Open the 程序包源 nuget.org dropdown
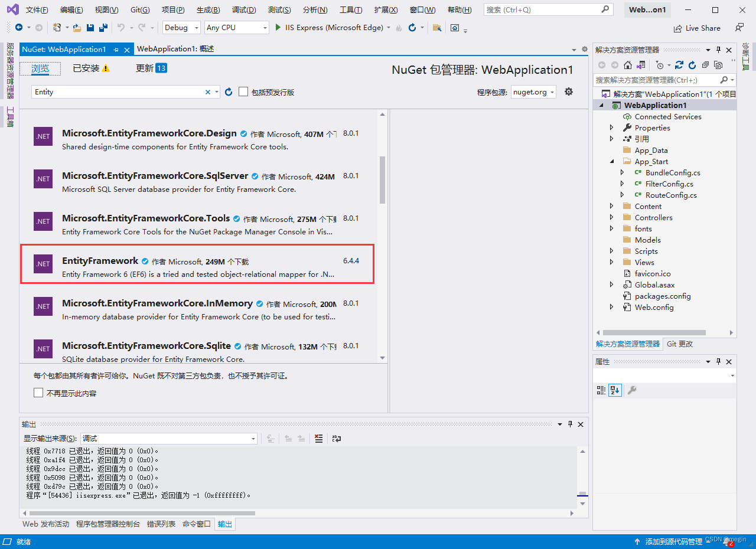The image size is (756, 549). tap(533, 91)
